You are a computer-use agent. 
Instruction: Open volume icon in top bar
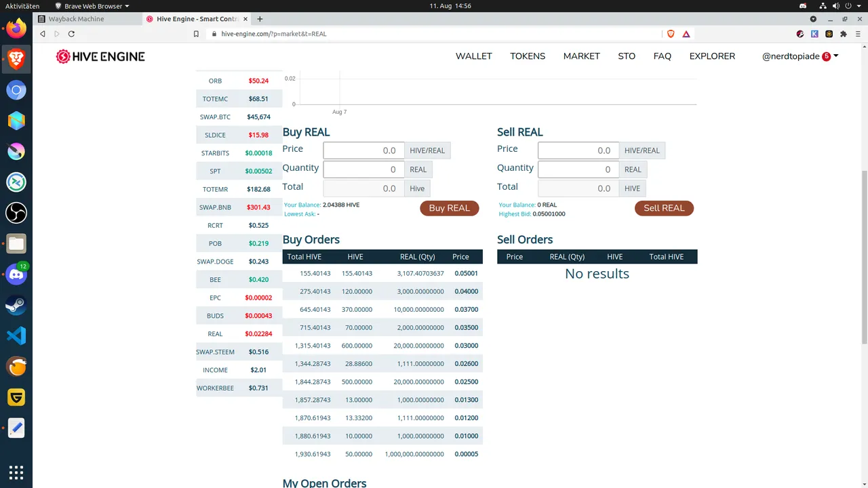coord(835,6)
